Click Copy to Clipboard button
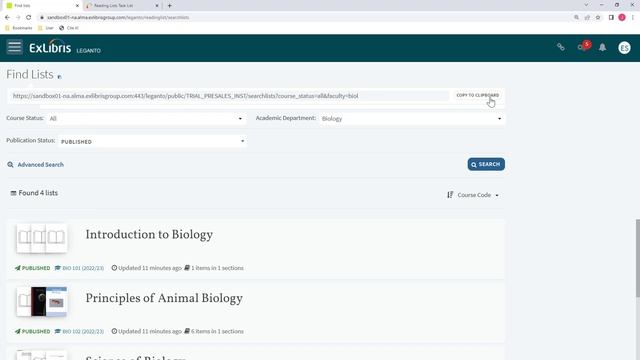 pos(478,95)
